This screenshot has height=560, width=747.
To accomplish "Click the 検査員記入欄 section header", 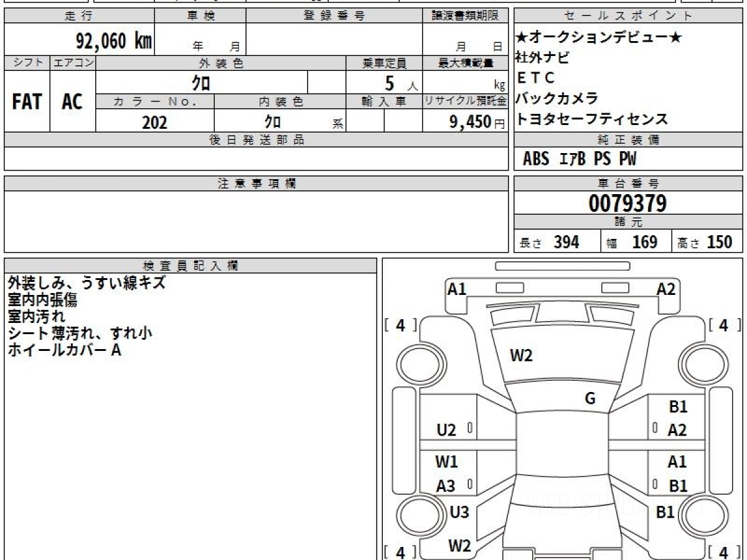I will coord(190,266).
